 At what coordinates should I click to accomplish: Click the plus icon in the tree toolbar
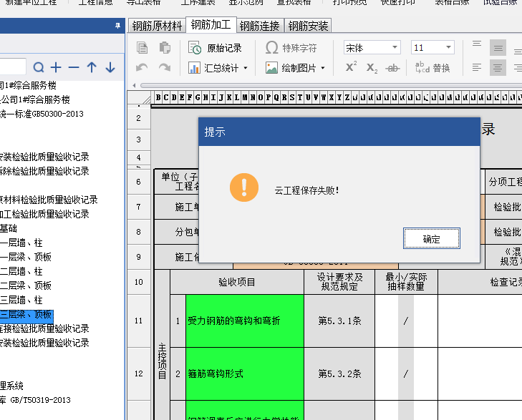pos(56,68)
